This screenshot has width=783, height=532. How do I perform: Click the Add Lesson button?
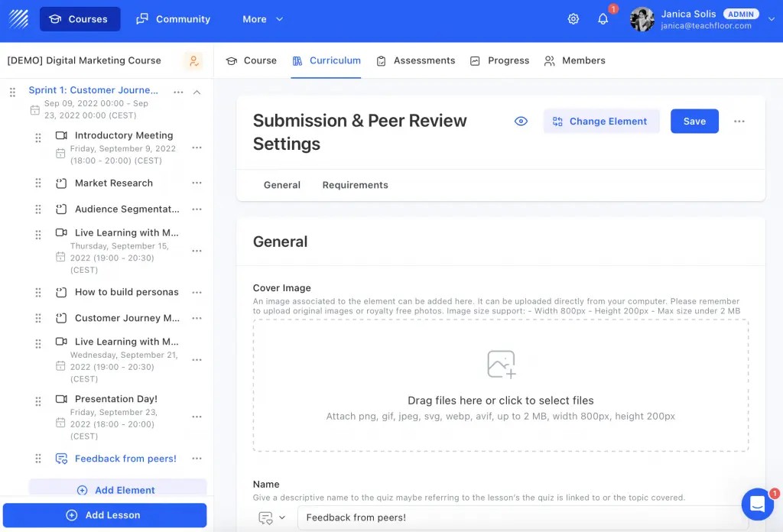pyautogui.click(x=105, y=515)
